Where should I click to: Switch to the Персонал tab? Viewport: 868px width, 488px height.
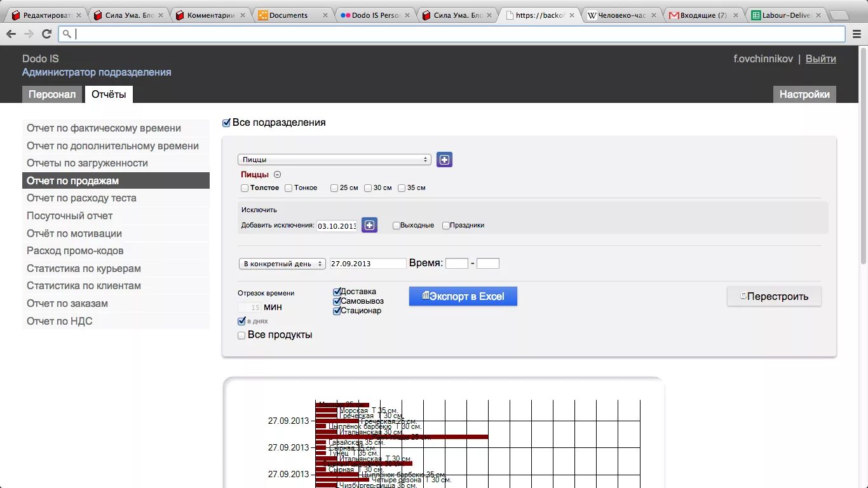(52, 94)
